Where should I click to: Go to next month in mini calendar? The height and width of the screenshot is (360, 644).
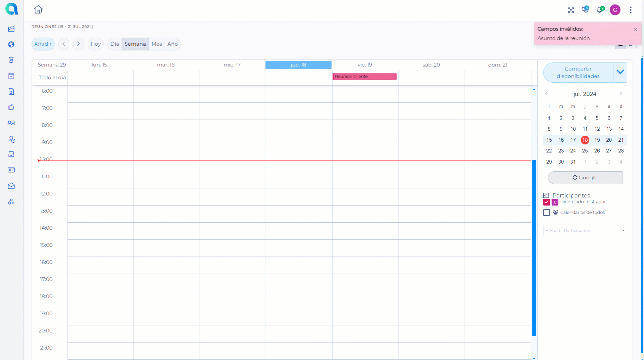point(621,94)
